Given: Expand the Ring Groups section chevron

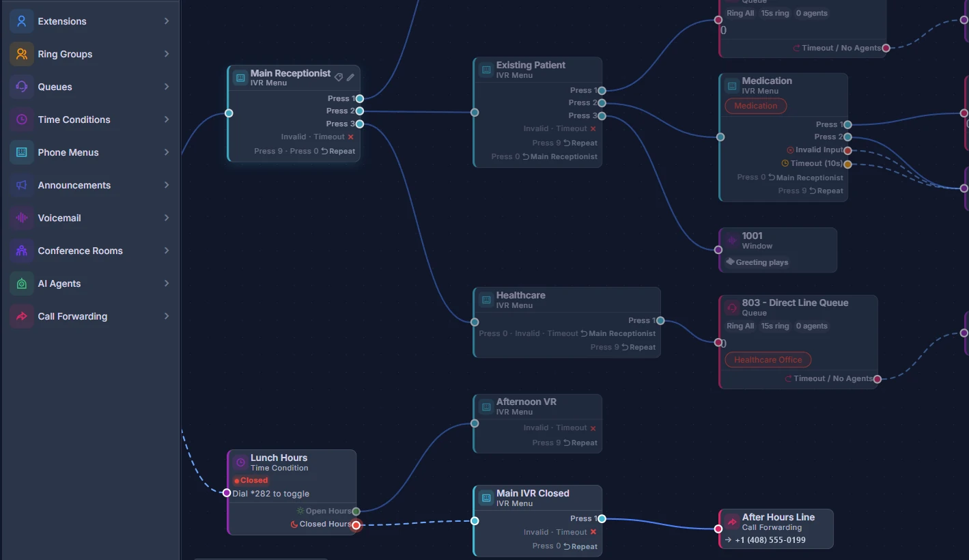Looking at the screenshot, I should (167, 54).
